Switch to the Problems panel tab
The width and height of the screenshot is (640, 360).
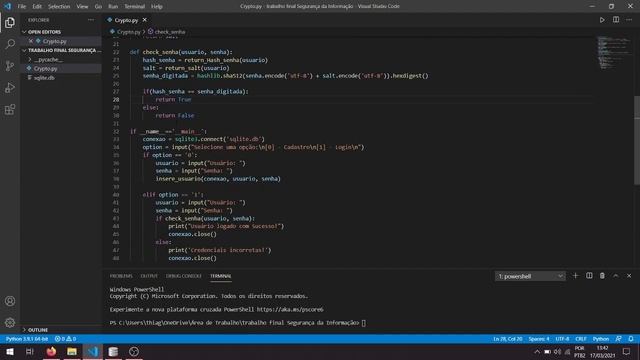click(x=121, y=276)
